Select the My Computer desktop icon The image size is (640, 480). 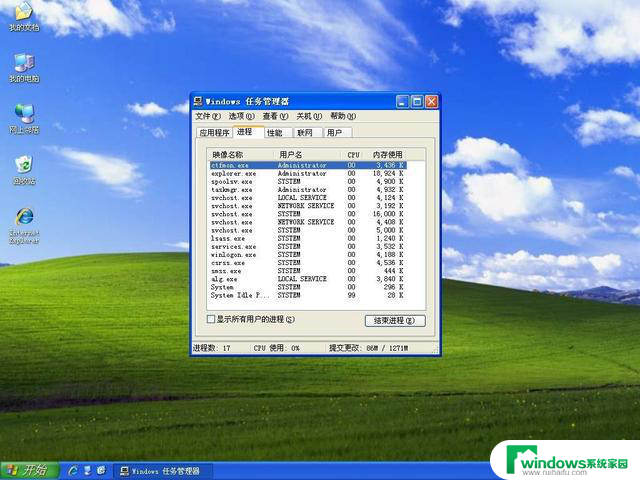24,68
